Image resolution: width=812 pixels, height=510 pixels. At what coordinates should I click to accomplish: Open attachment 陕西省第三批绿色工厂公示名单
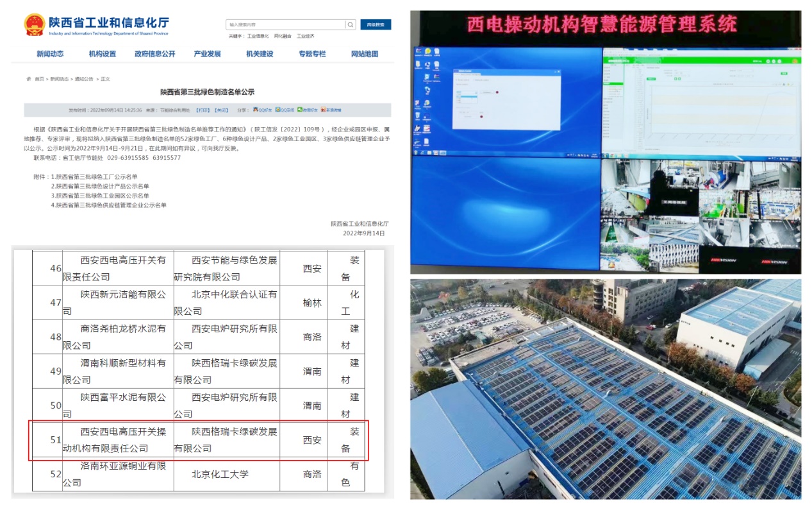click(x=96, y=176)
